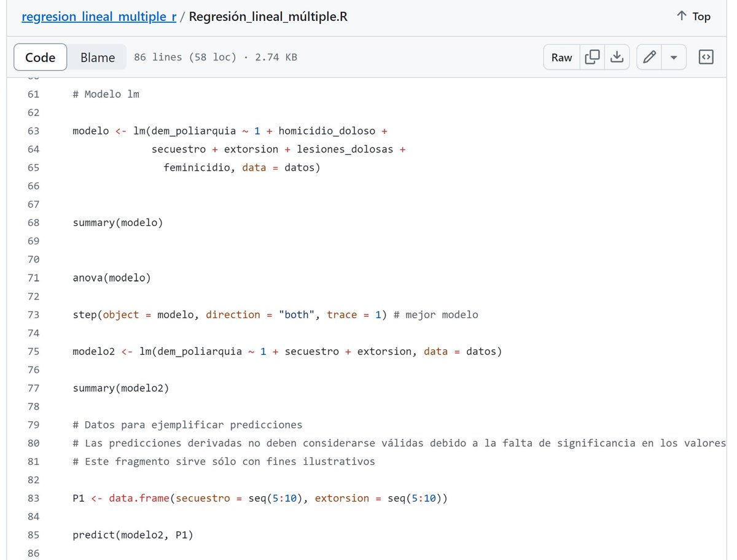Open regresion_lineal_multiple_r repository link

pyautogui.click(x=99, y=17)
